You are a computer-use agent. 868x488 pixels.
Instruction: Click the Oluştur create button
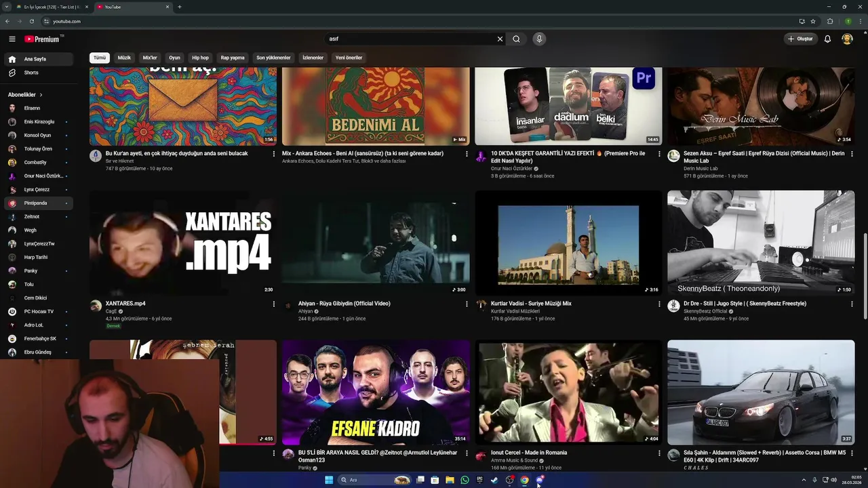pyautogui.click(x=800, y=39)
